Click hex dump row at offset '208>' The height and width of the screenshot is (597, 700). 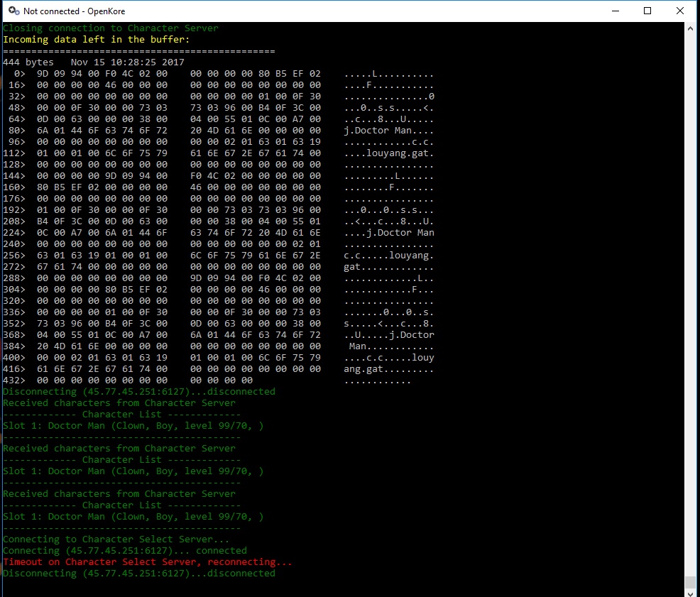click(x=219, y=221)
